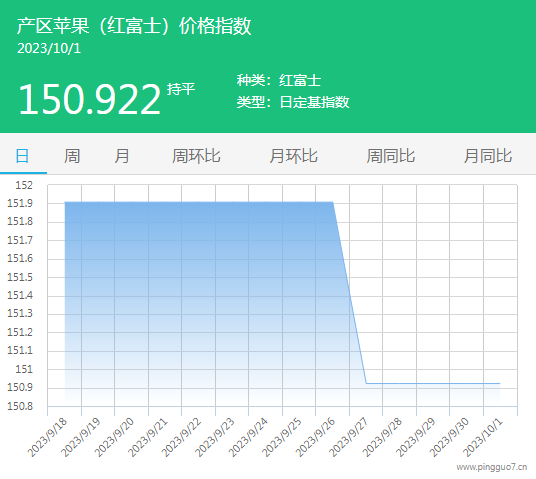Image resolution: width=536 pixels, height=479 pixels.
Task: Click the chart title 产区苹果价格指数
Action: point(134,25)
